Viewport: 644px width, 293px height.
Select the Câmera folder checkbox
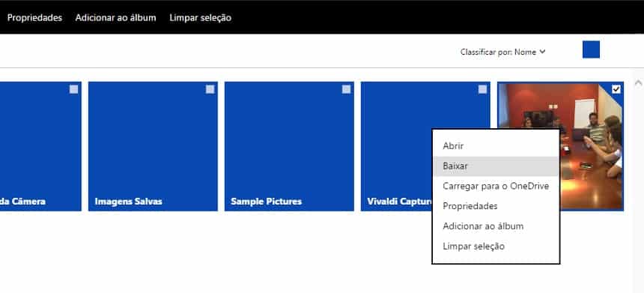[x=73, y=89]
